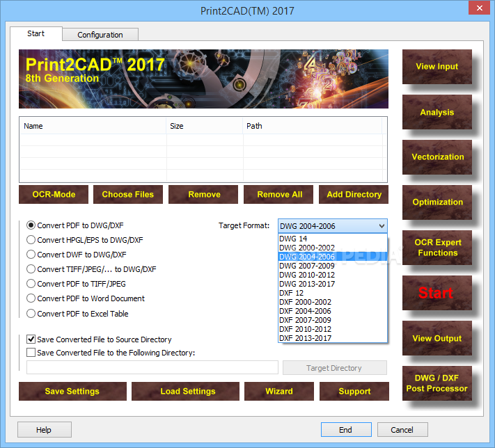Click the End button
The image size is (495, 448).
346,430
